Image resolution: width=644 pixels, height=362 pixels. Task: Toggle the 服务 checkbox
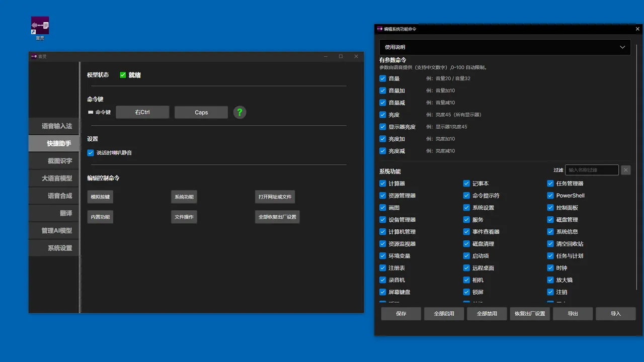tap(466, 220)
